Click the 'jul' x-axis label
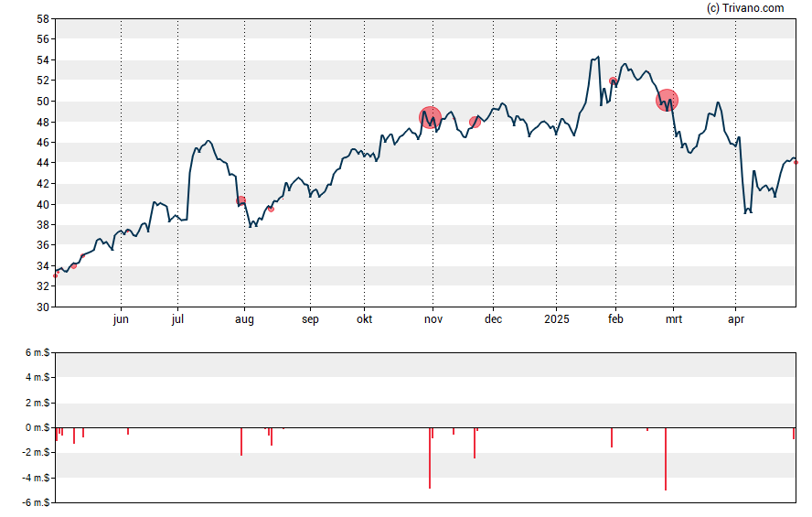This screenshot has height=517, width=812. (x=177, y=319)
